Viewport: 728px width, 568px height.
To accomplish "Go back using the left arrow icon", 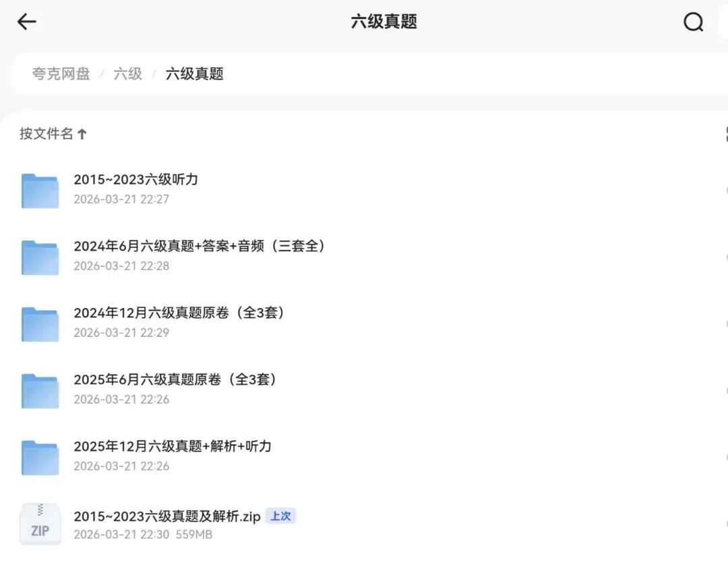I will [x=26, y=22].
